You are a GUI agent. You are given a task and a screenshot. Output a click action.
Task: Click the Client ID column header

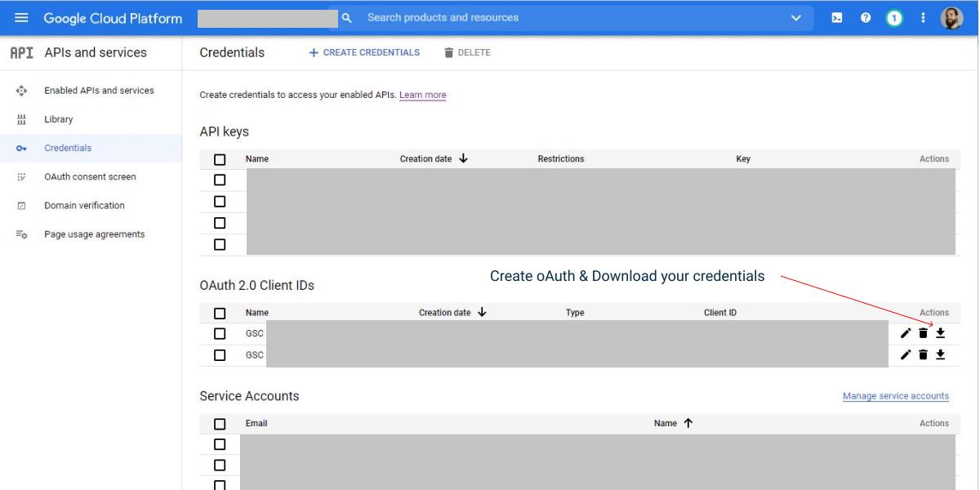pos(720,313)
